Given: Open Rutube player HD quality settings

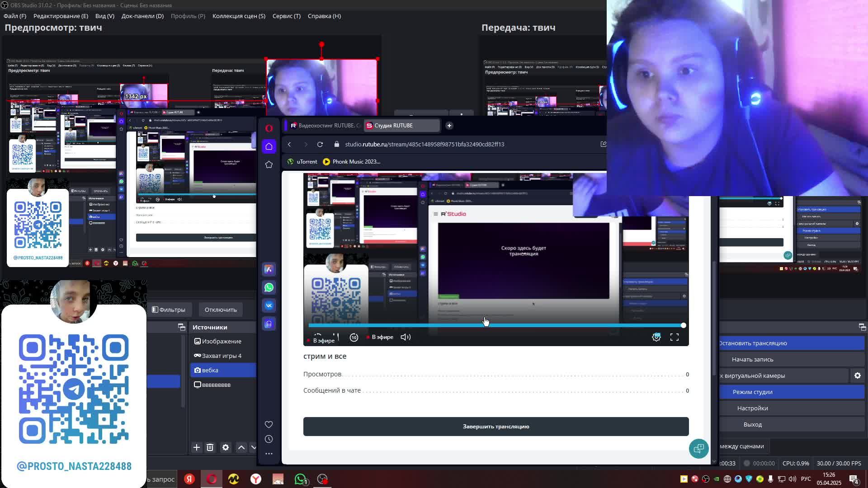Looking at the screenshot, I should pos(656,337).
